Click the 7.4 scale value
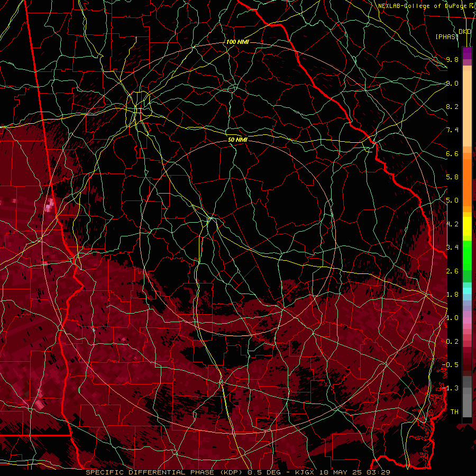 452,130
